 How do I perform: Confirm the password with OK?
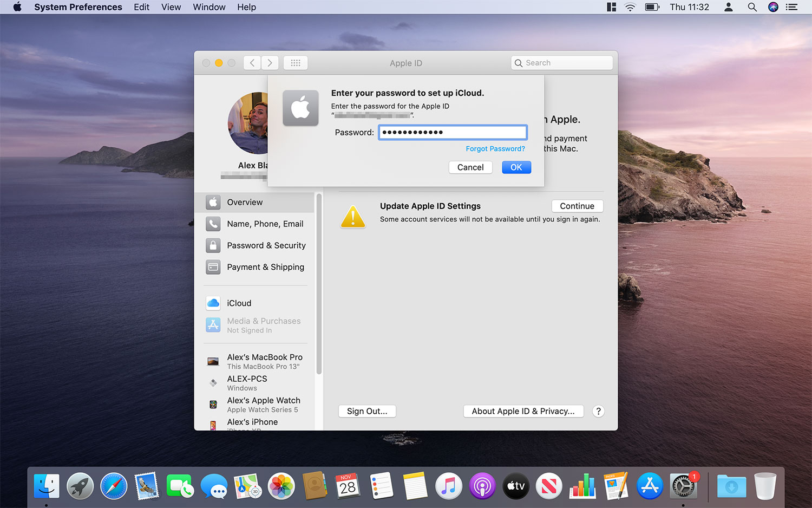point(516,167)
